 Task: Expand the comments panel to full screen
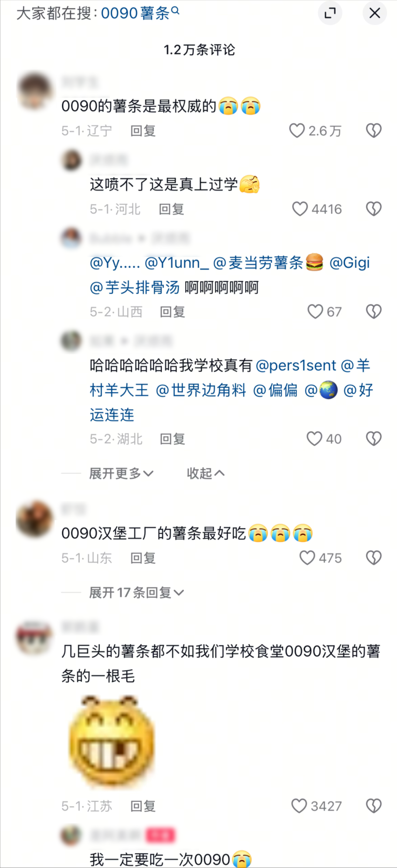[330, 13]
